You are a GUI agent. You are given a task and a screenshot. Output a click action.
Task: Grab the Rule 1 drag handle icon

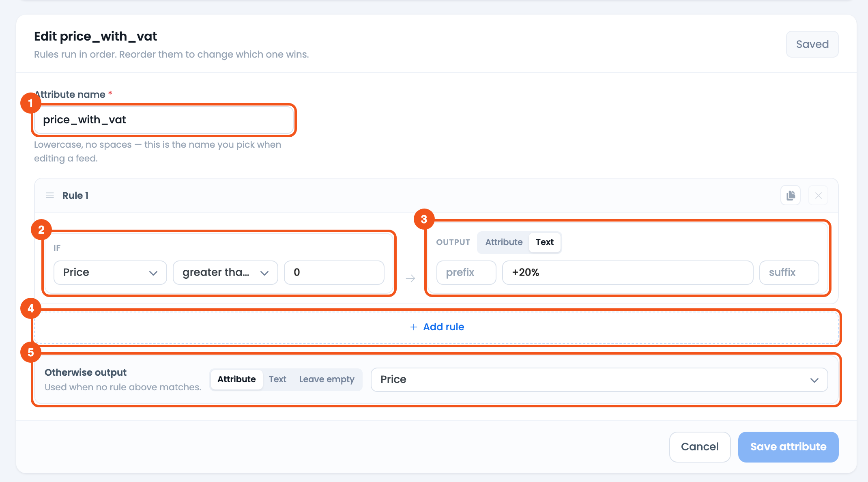click(x=50, y=196)
